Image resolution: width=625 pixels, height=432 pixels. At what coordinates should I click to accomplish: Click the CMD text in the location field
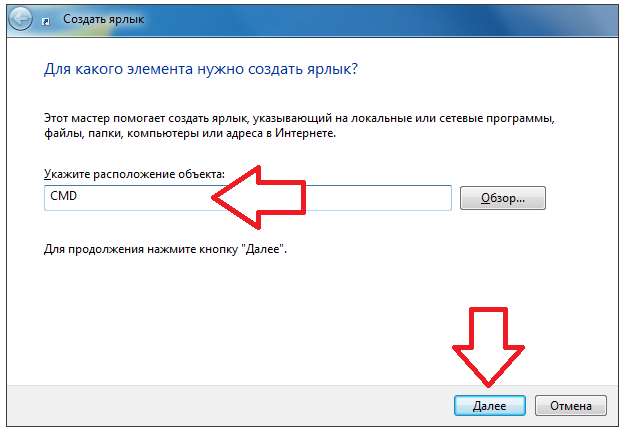tap(63, 197)
